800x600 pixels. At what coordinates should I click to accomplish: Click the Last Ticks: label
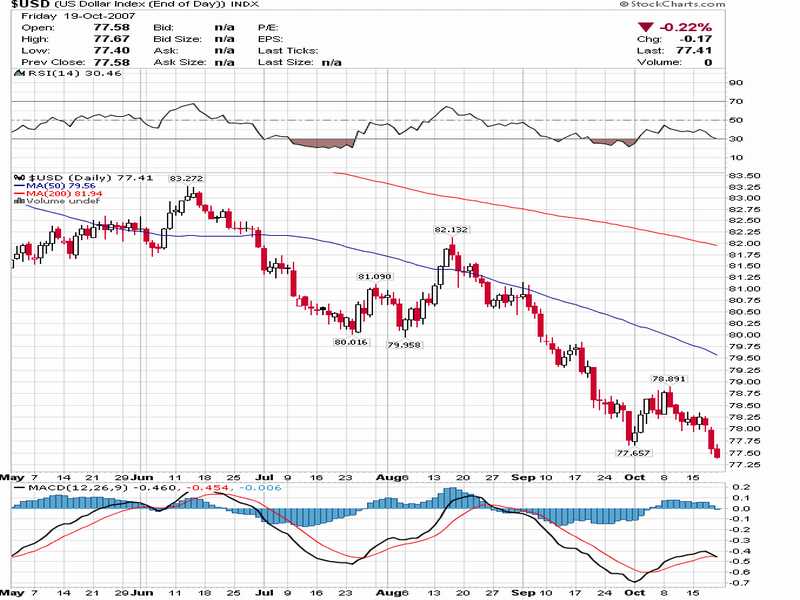pyautogui.click(x=288, y=51)
